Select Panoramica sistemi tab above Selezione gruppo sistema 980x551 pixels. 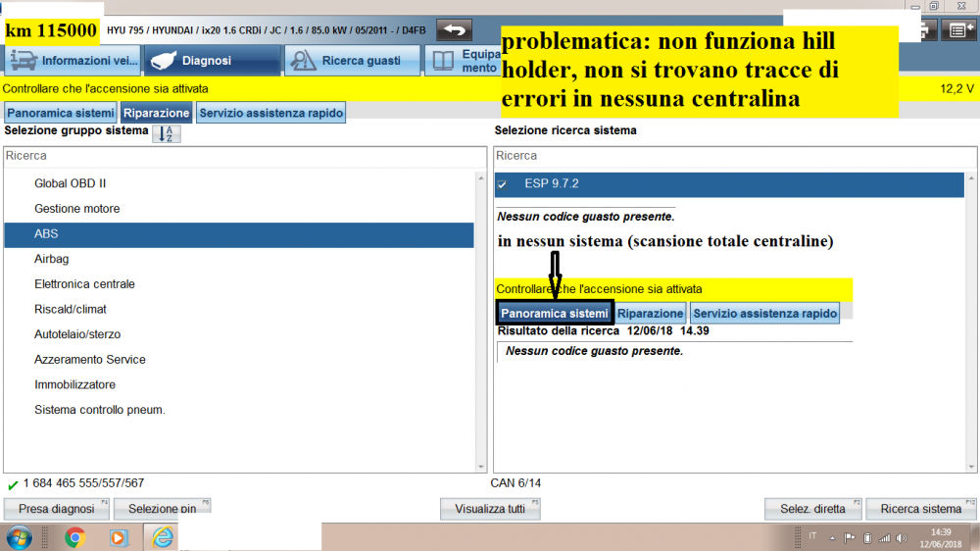61,113
